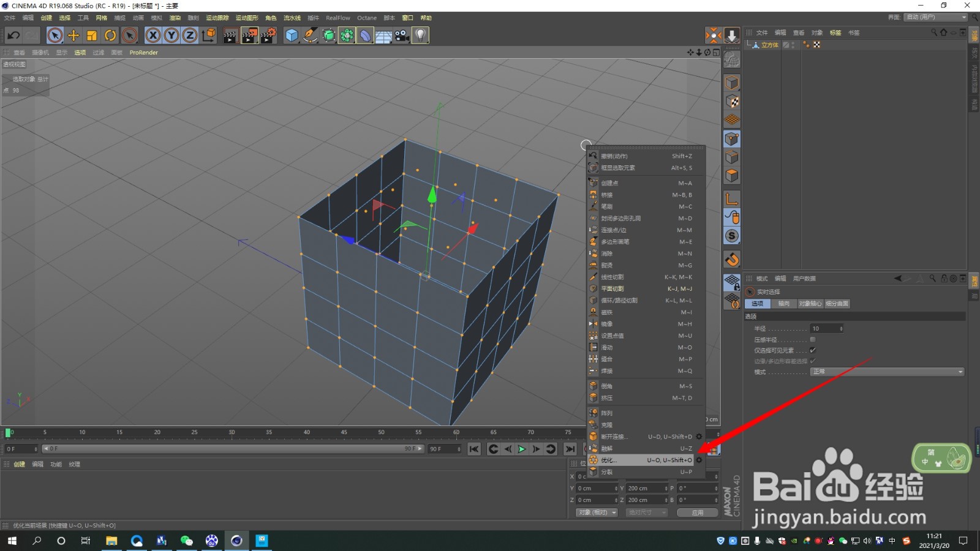
Task: Open the Bend deformer icon
Action: click(x=365, y=36)
